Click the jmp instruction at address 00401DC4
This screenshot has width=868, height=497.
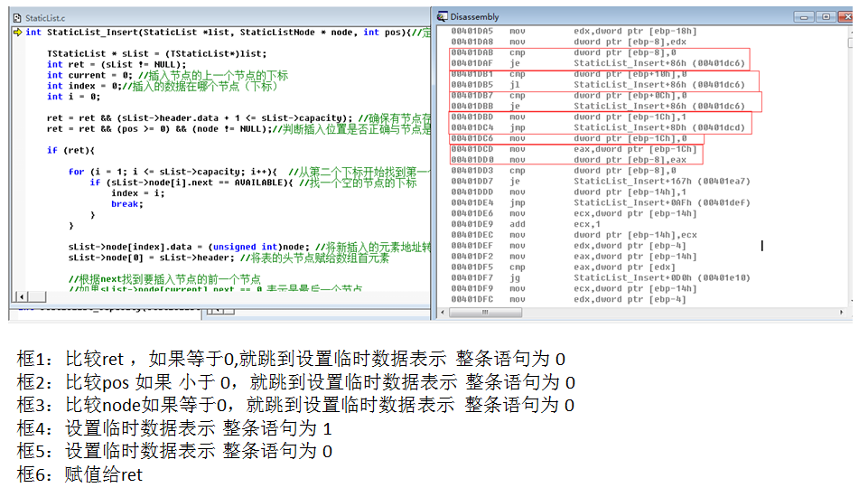pos(598,127)
